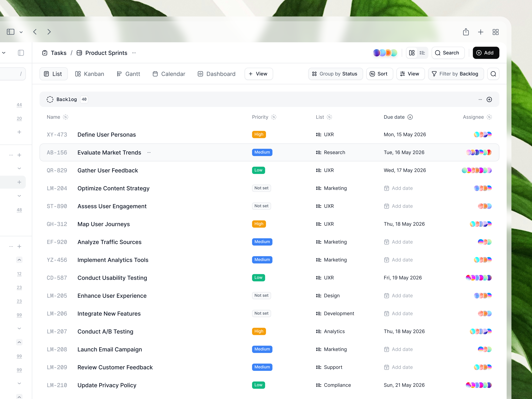This screenshot has height=399, width=532.
Task: Click the team member avatars in header
Action: point(385,53)
